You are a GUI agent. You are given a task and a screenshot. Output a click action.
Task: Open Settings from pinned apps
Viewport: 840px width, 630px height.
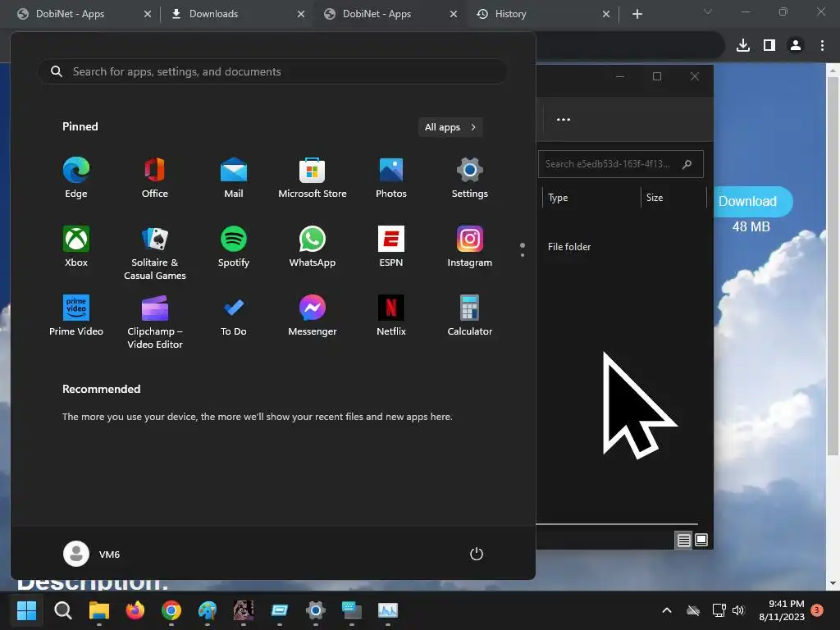pos(470,178)
